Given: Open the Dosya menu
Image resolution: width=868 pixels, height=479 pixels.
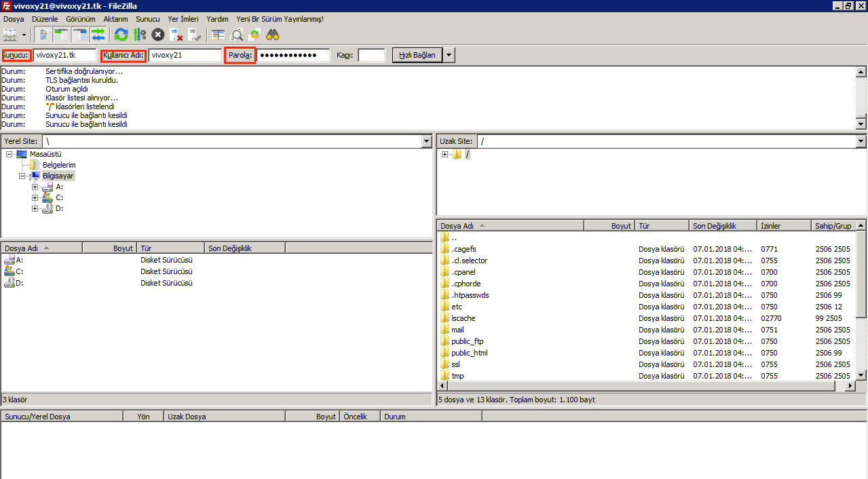Looking at the screenshot, I should pyautogui.click(x=14, y=19).
